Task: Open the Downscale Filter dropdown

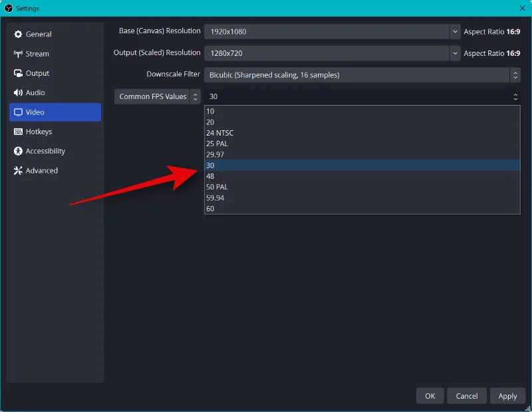Action: pyautogui.click(x=362, y=75)
